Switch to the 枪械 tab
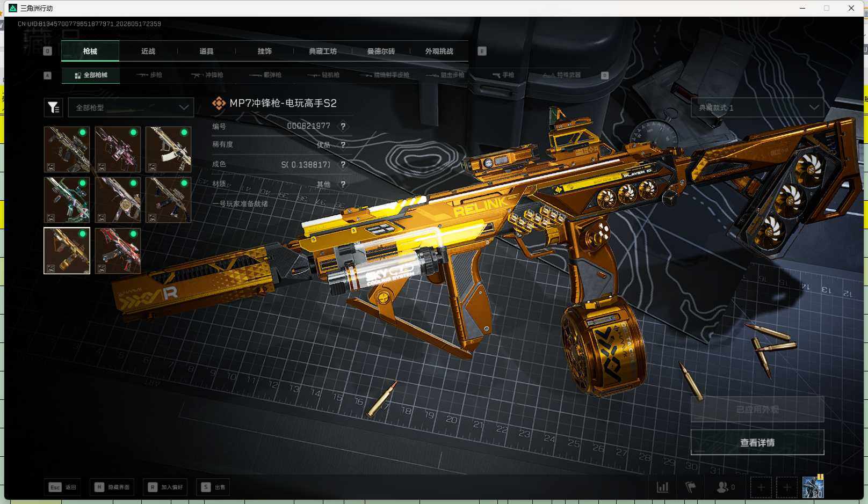 point(90,51)
